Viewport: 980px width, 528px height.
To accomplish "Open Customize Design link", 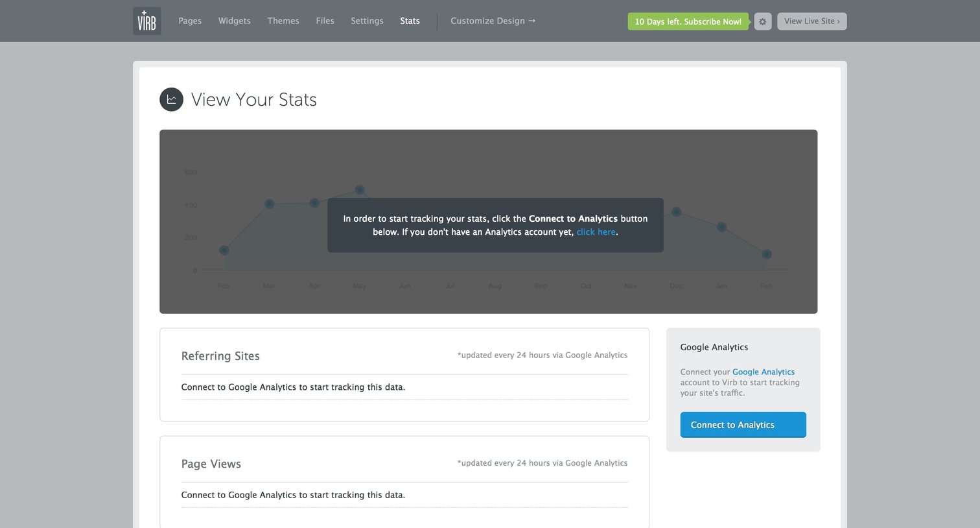I will click(493, 21).
